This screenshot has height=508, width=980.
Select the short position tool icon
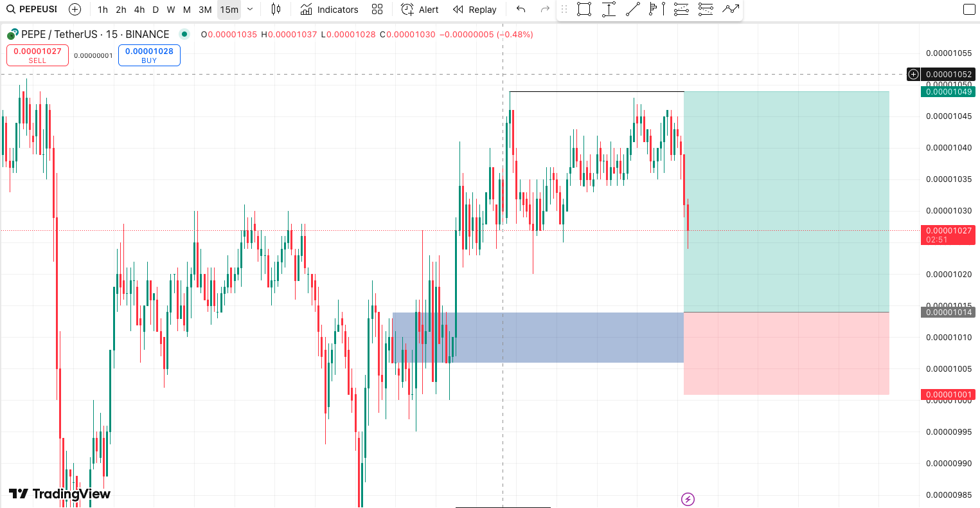pos(706,10)
